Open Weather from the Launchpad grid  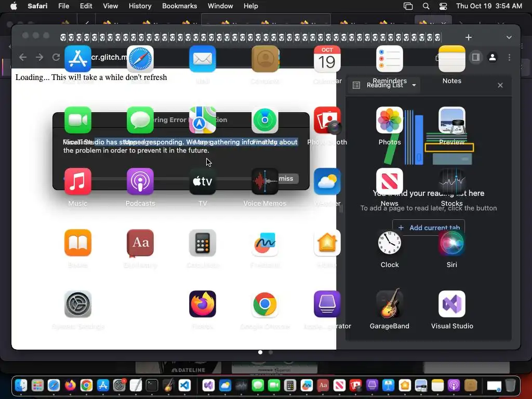[327, 181]
